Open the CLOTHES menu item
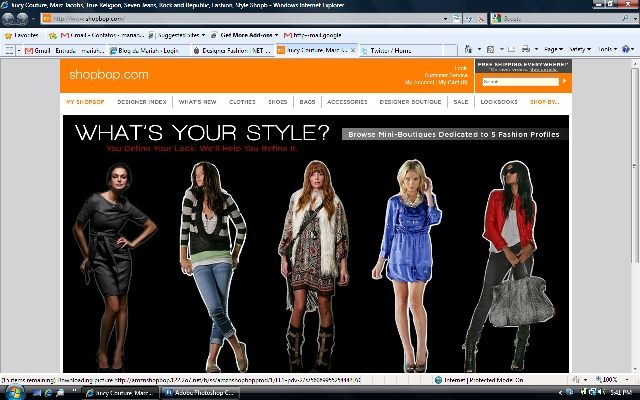640x400 pixels. click(242, 102)
